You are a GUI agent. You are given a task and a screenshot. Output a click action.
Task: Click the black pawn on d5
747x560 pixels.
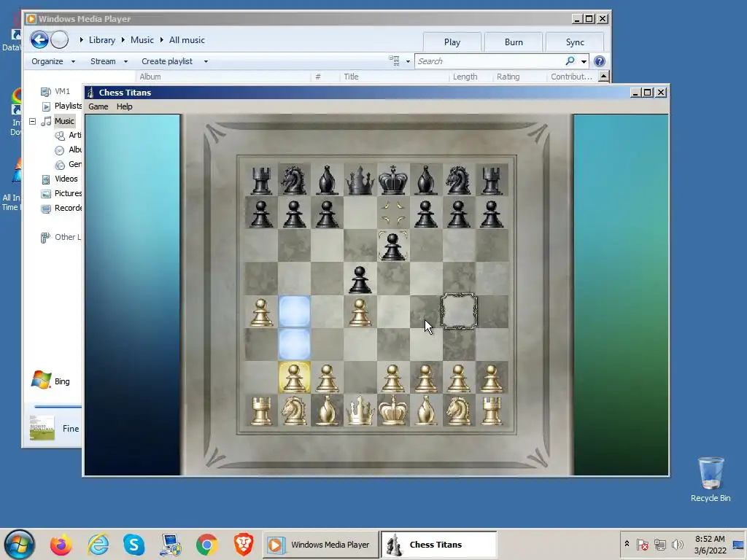point(360,279)
